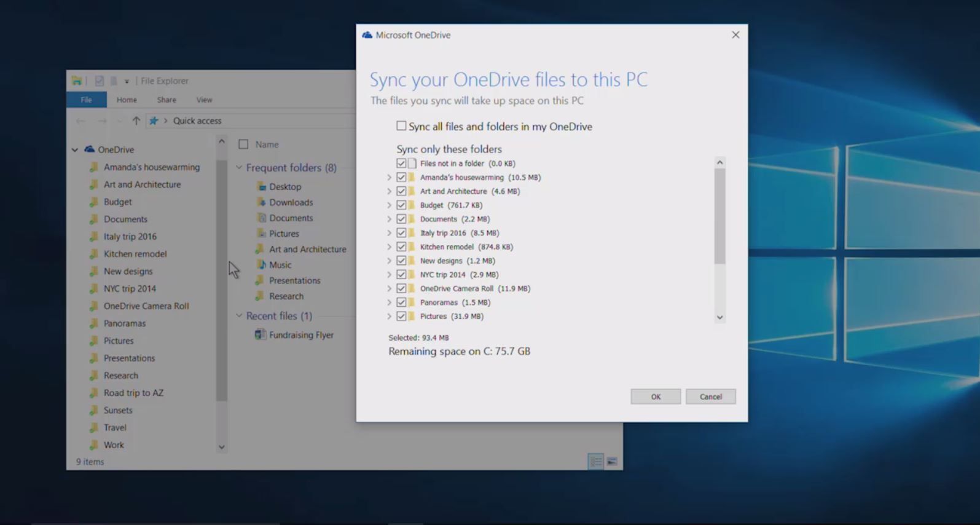
Task: Cancel the OneDrive sync dialog
Action: coord(711,397)
